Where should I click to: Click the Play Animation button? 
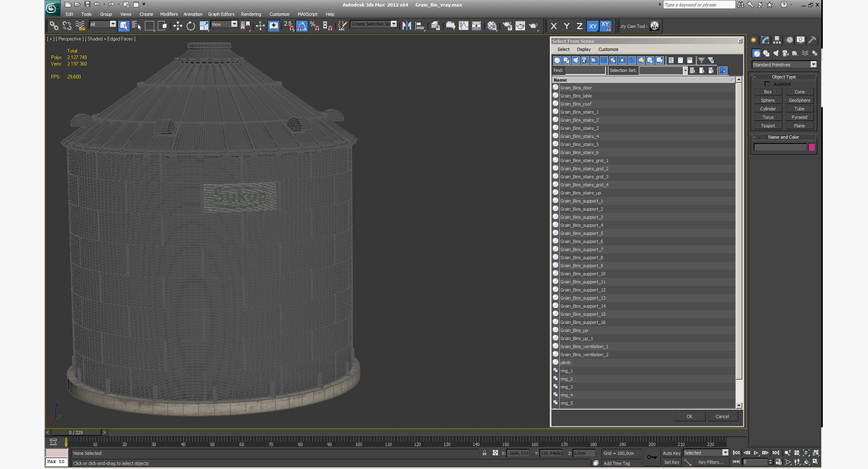(757, 453)
